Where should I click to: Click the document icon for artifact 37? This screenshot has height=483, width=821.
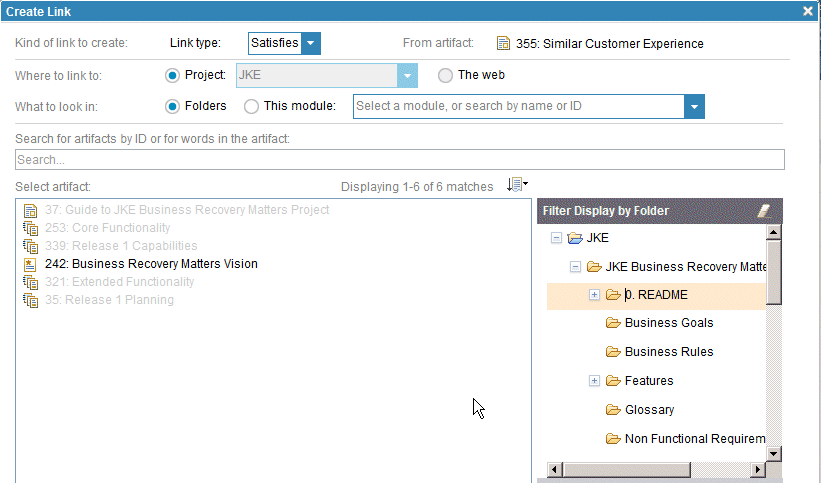pos(30,211)
